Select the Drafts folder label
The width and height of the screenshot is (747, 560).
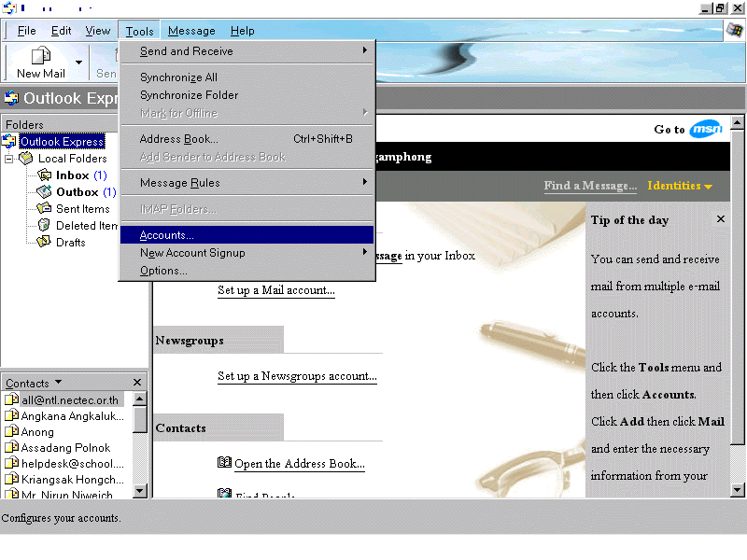click(71, 243)
